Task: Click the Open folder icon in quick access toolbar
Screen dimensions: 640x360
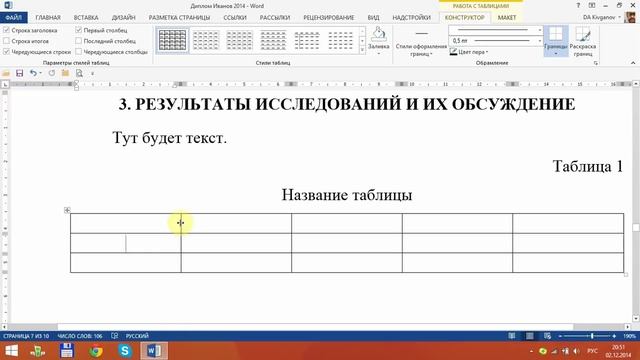Action: (x=6, y=73)
